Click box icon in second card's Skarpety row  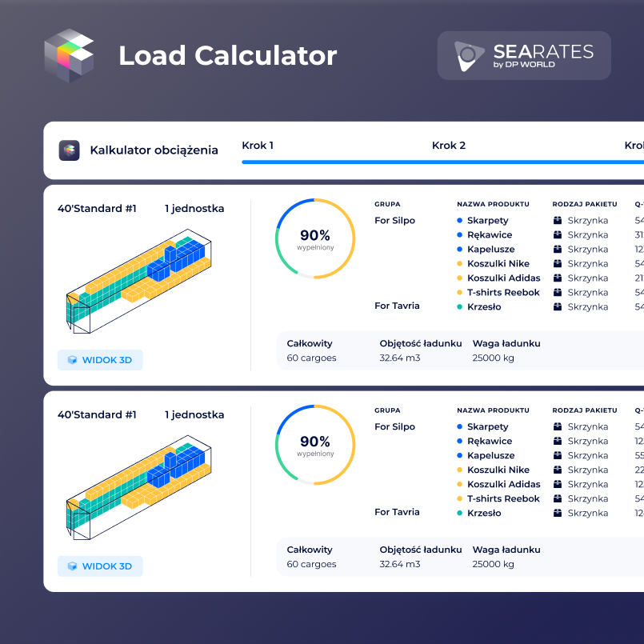[x=558, y=426]
